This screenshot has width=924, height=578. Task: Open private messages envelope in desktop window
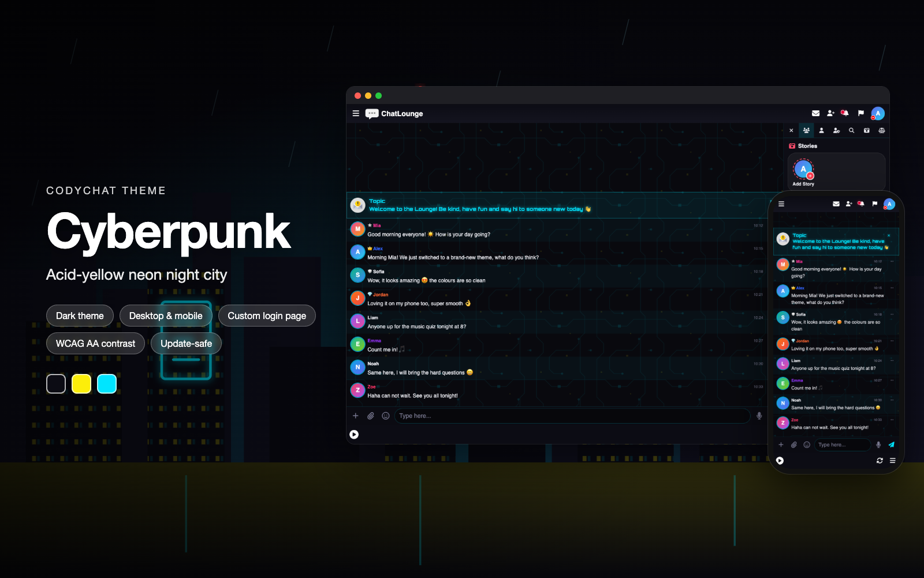click(x=815, y=113)
